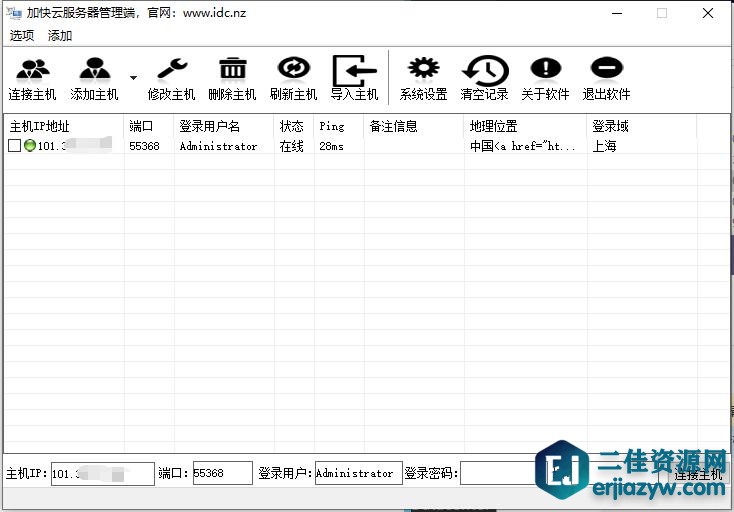The height and width of the screenshot is (512, 734).
Task: Minimize the 加快云服务器管理端 window
Action: pyautogui.click(x=617, y=13)
